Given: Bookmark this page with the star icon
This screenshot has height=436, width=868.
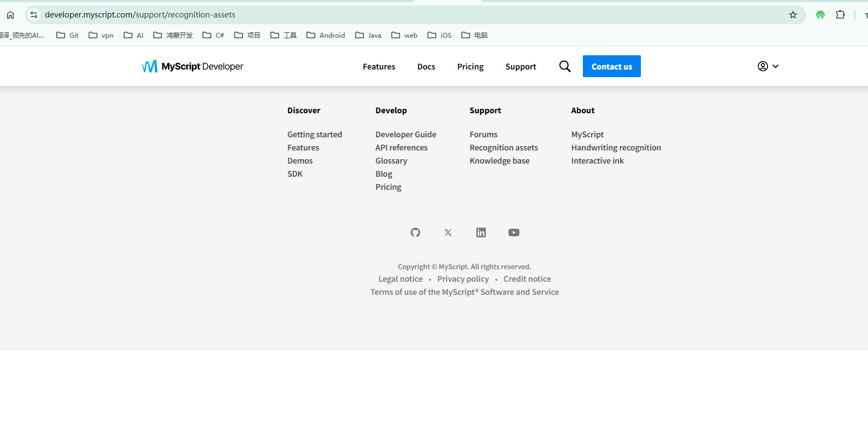Looking at the screenshot, I should [x=793, y=15].
